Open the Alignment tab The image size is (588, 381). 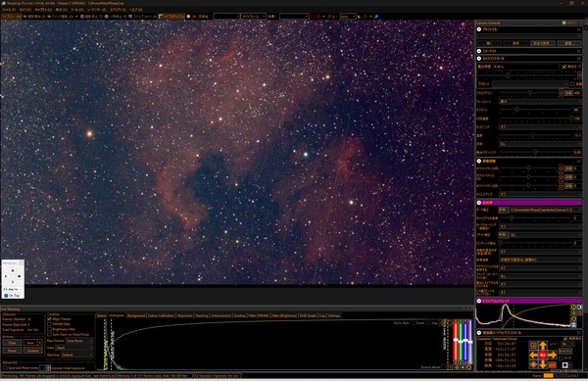point(185,315)
